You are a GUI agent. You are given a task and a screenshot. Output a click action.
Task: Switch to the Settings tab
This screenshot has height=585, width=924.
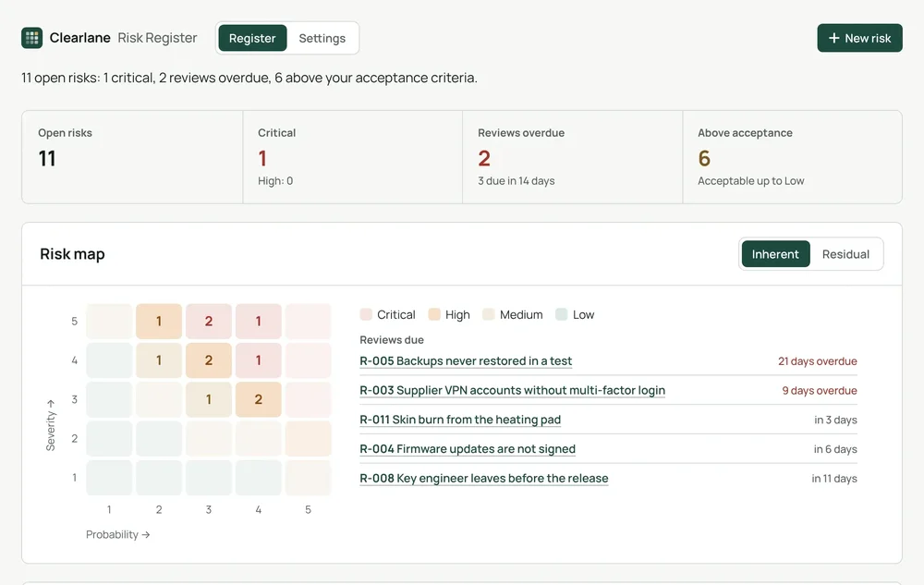[322, 38]
